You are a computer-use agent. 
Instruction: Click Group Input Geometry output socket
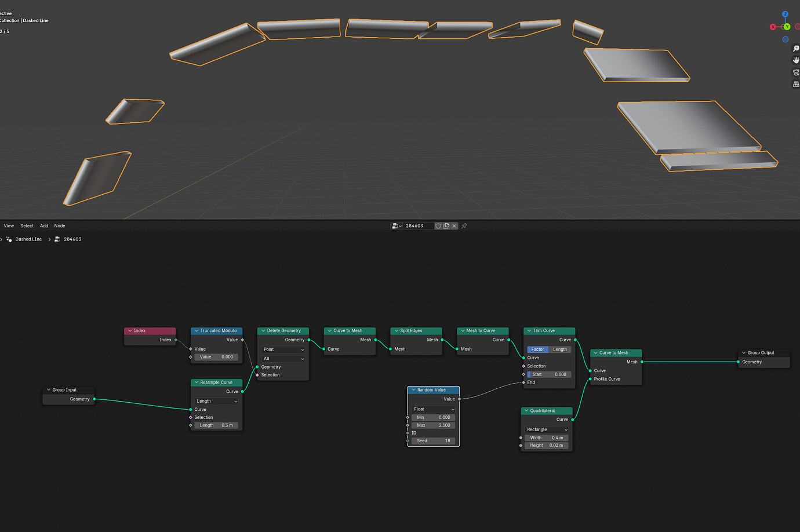coord(94,399)
